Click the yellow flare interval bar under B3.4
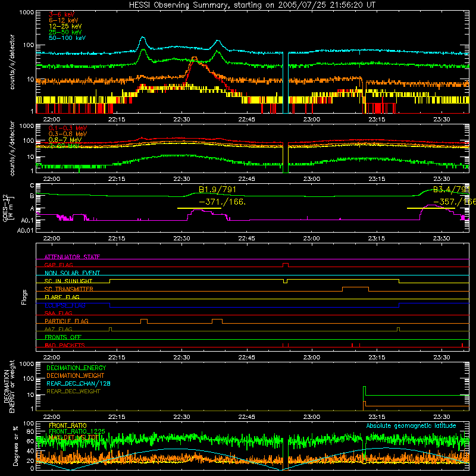This screenshot has width=476, height=476. [431, 208]
